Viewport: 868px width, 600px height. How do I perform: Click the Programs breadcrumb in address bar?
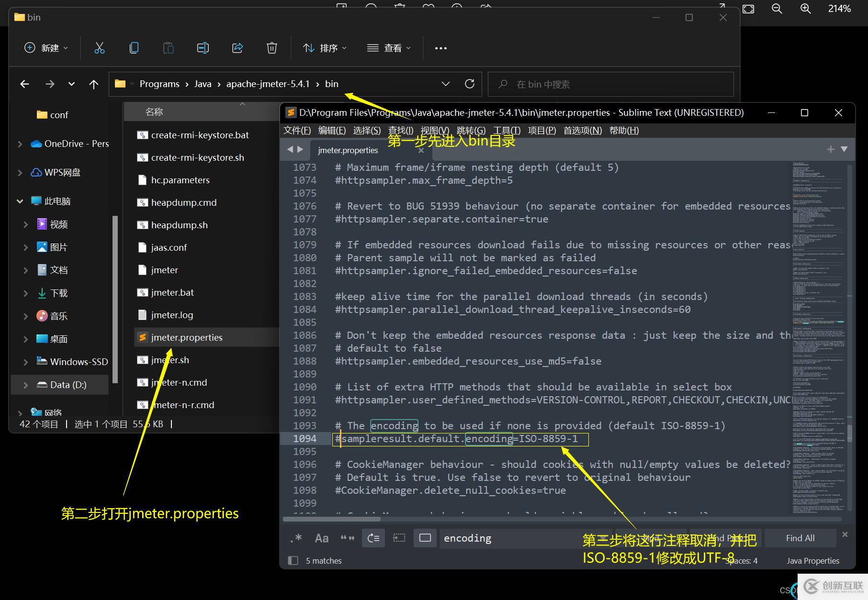point(159,84)
